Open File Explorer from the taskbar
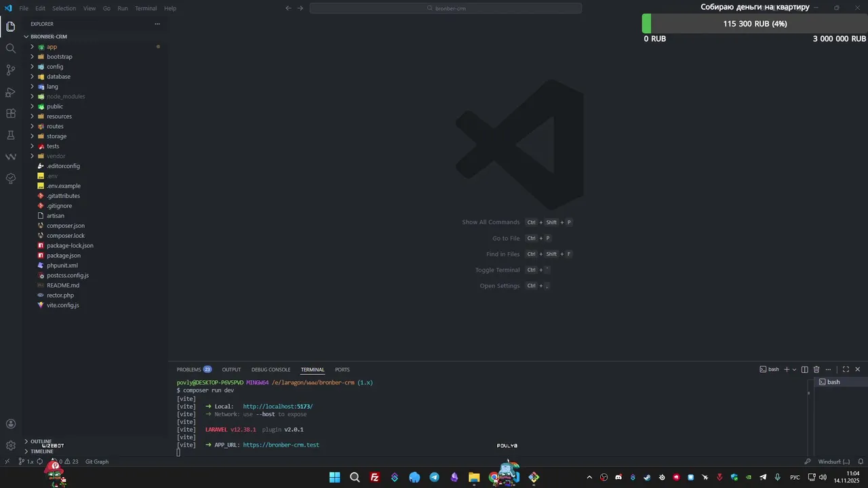Viewport: 868px width, 488px height. click(x=474, y=477)
